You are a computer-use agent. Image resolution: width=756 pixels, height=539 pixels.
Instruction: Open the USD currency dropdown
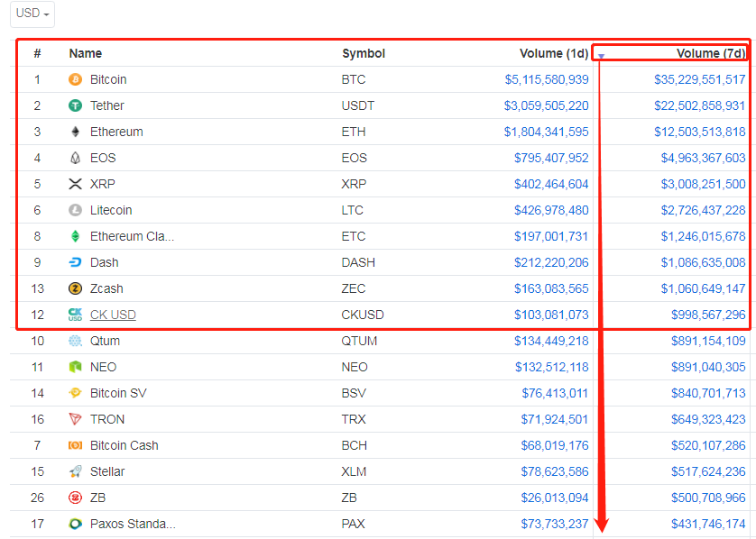(32, 14)
